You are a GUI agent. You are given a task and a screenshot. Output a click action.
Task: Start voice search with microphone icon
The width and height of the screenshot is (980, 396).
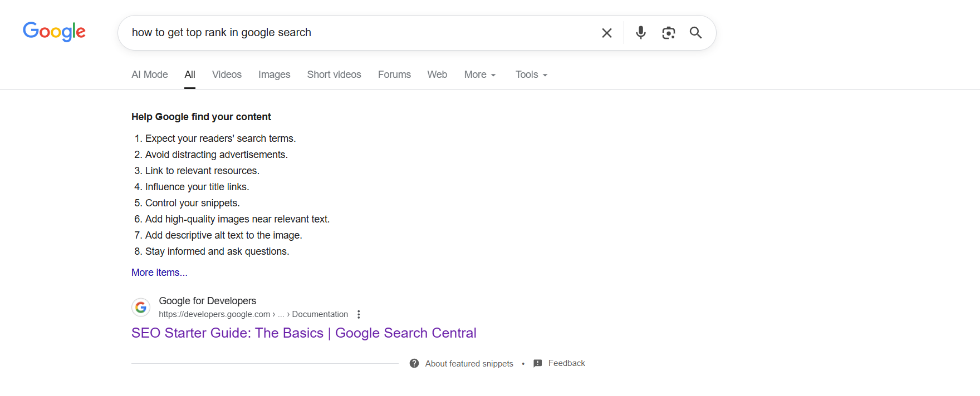pos(641,33)
